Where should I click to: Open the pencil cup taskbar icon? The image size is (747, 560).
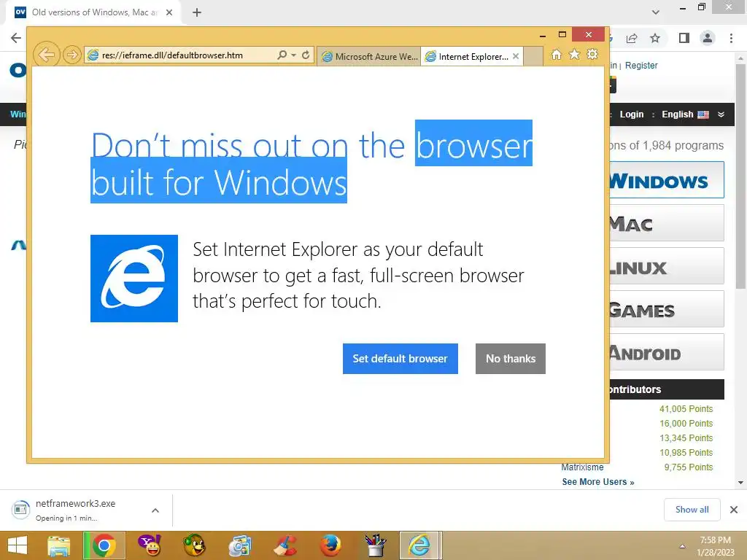[376, 545]
